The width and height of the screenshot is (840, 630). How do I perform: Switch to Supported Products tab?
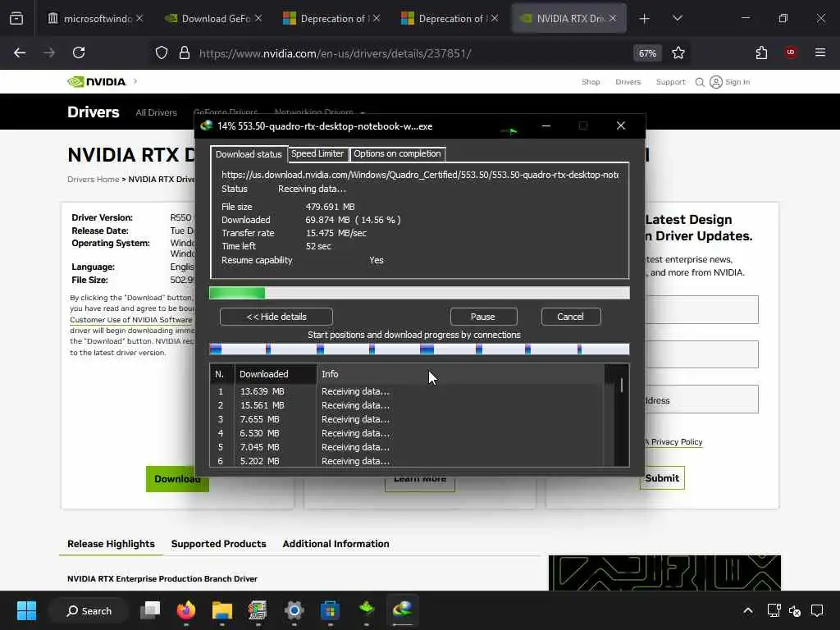click(x=218, y=544)
